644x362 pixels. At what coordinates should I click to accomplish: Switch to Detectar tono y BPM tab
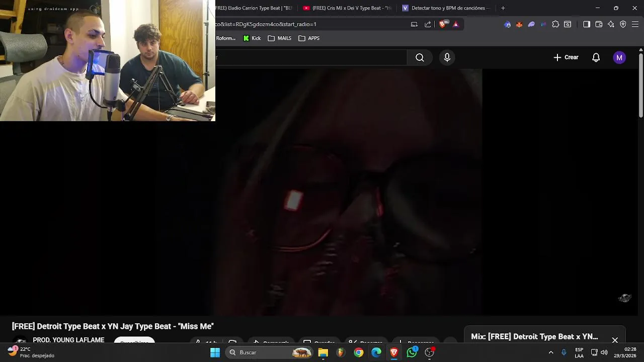point(445,8)
